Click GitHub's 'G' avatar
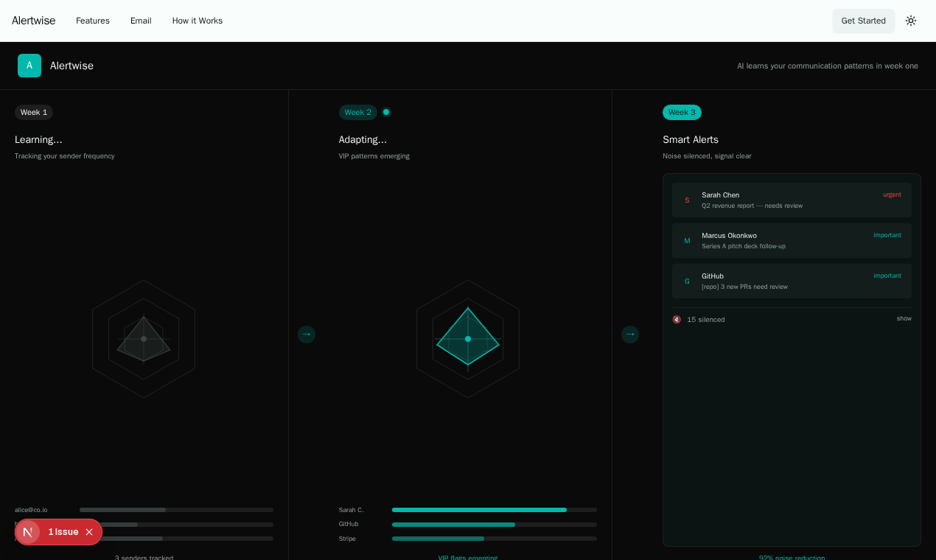The height and width of the screenshot is (560, 936). (687, 281)
